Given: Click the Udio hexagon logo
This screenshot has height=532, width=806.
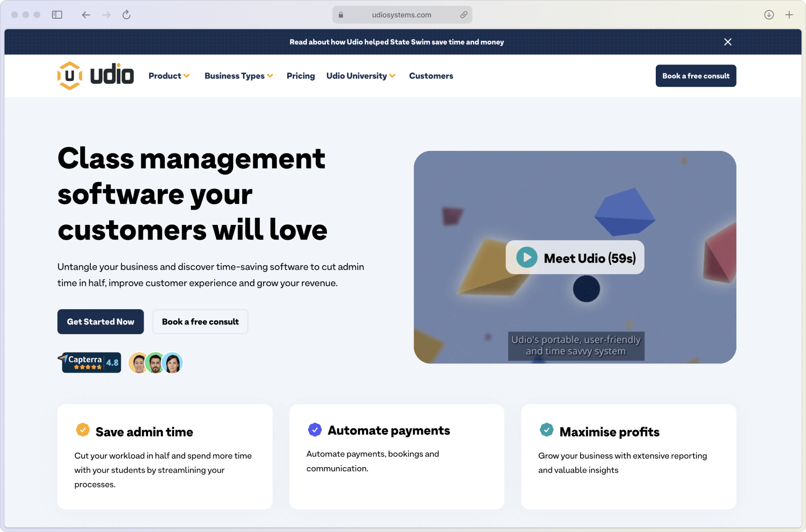Looking at the screenshot, I should coord(70,76).
